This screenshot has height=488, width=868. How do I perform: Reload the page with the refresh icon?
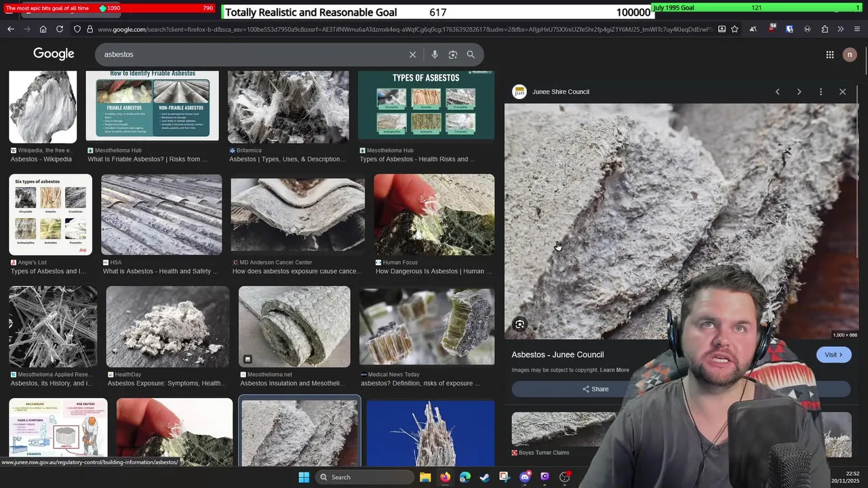(x=60, y=29)
